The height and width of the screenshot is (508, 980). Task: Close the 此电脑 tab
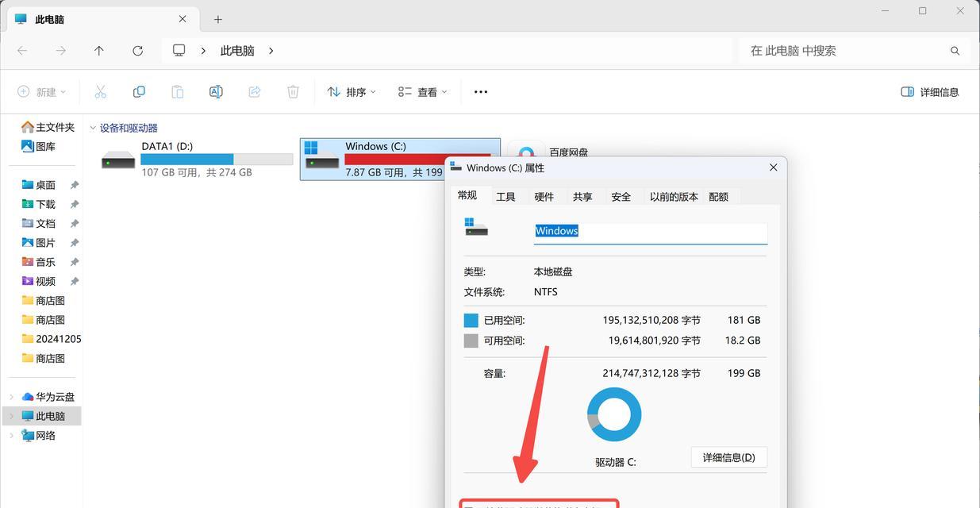(x=183, y=19)
